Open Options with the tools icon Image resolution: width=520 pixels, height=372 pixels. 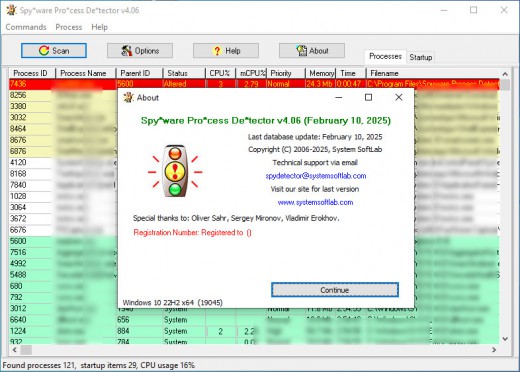point(140,51)
